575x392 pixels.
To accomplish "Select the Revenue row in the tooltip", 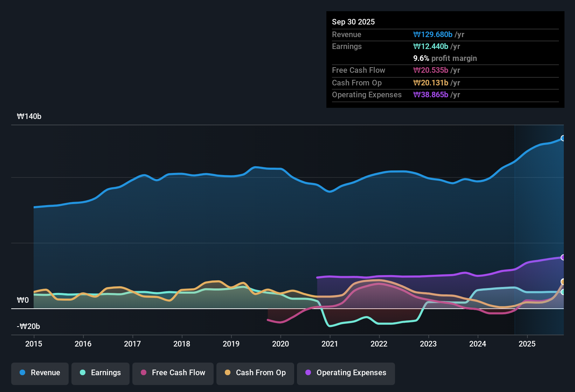I will [x=445, y=34].
